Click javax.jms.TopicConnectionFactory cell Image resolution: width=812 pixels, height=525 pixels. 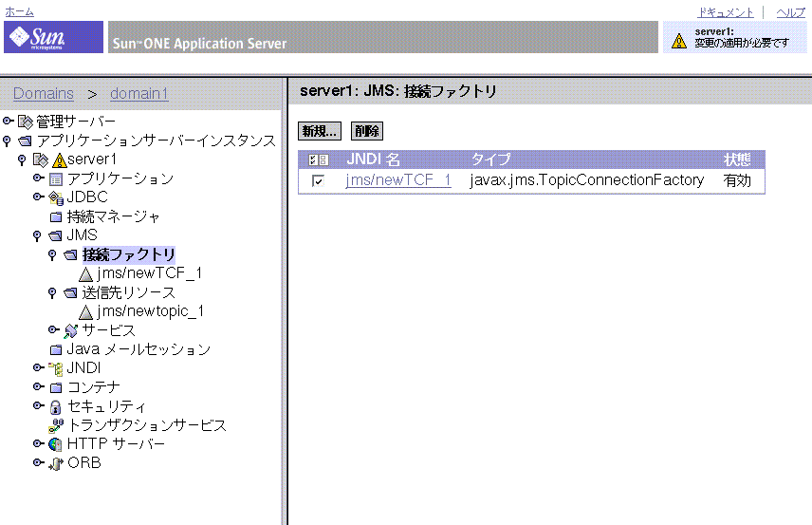click(587, 179)
